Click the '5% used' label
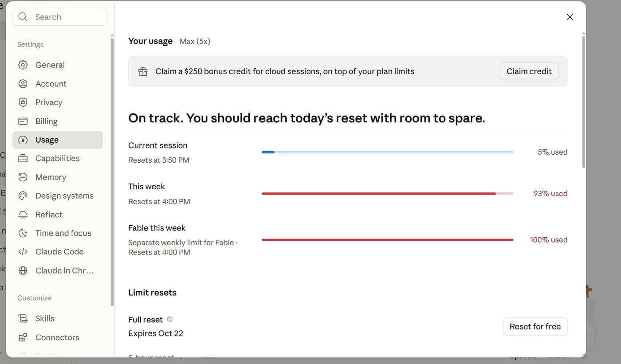The width and height of the screenshot is (621, 364). pyautogui.click(x=552, y=152)
